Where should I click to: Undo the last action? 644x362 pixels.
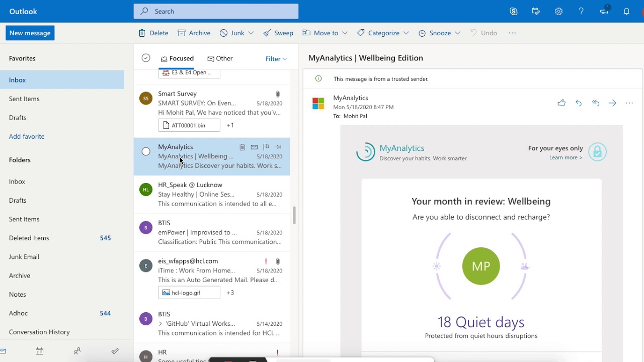click(484, 33)
